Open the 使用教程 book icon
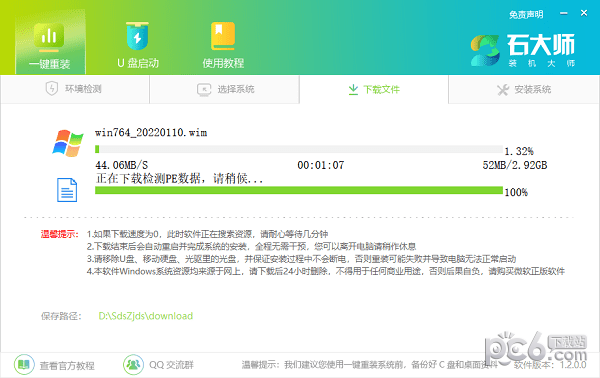 click(x=223, y=36)
